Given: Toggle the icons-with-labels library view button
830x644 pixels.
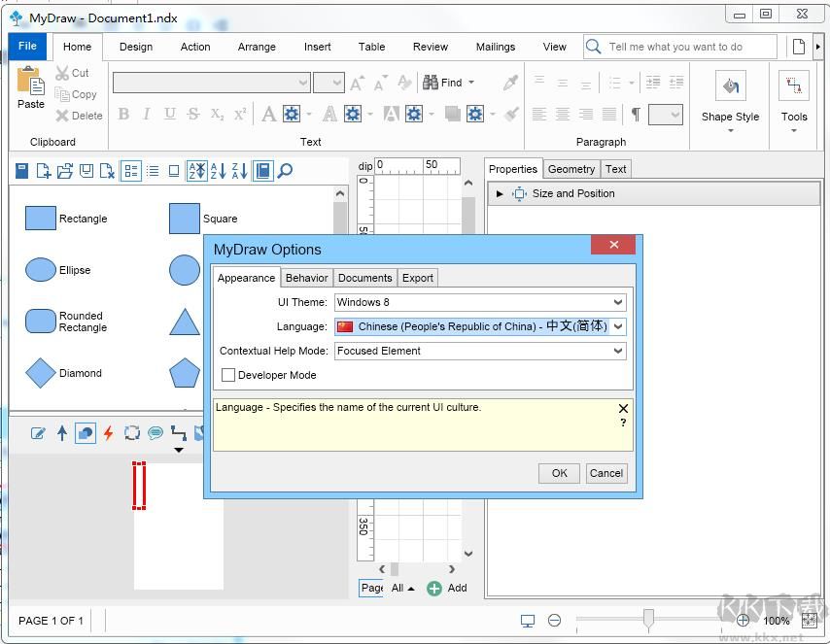Looking at the screenshot, I should click(130, 171).
